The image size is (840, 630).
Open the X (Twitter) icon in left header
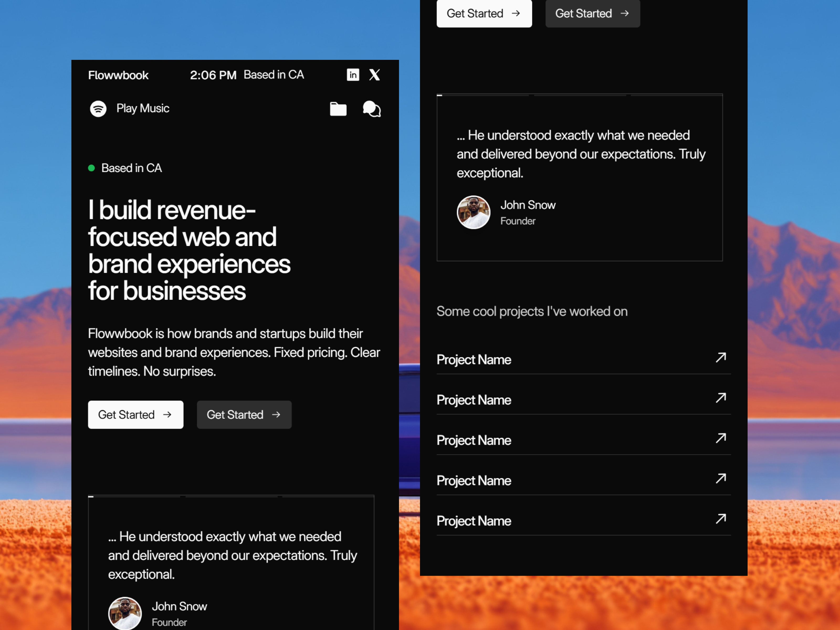click(x=374, y=75)
